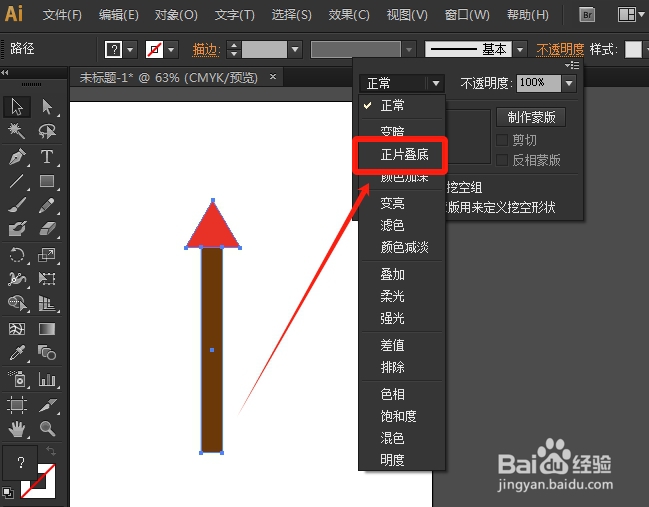The image size is (649, 507).
Task: Select the Artboard tool
Action: [17, 405]
